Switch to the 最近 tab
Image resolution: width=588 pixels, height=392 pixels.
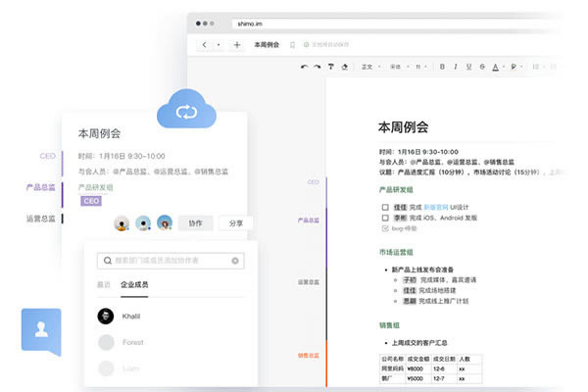tap(103, 284)
